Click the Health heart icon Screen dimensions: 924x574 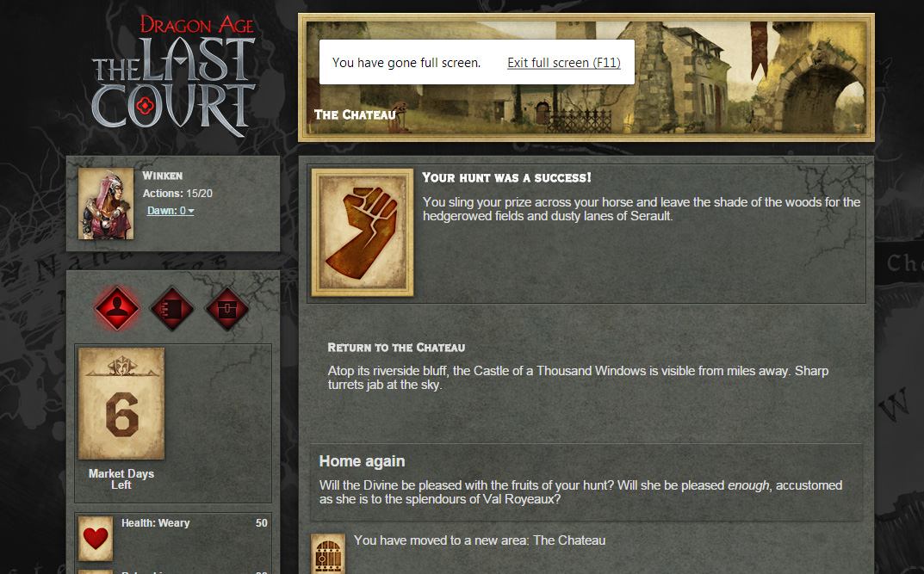(96, 538)
